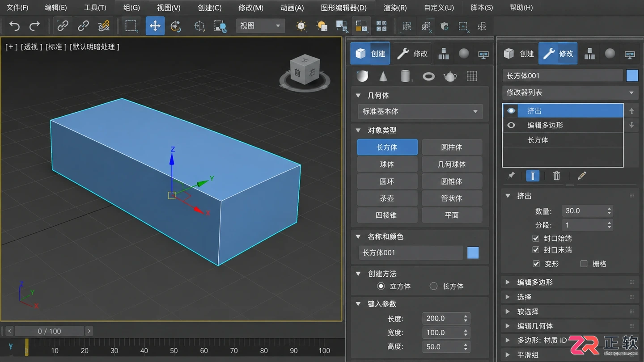Click the sun light icon in toolbar

coord(301,26)
